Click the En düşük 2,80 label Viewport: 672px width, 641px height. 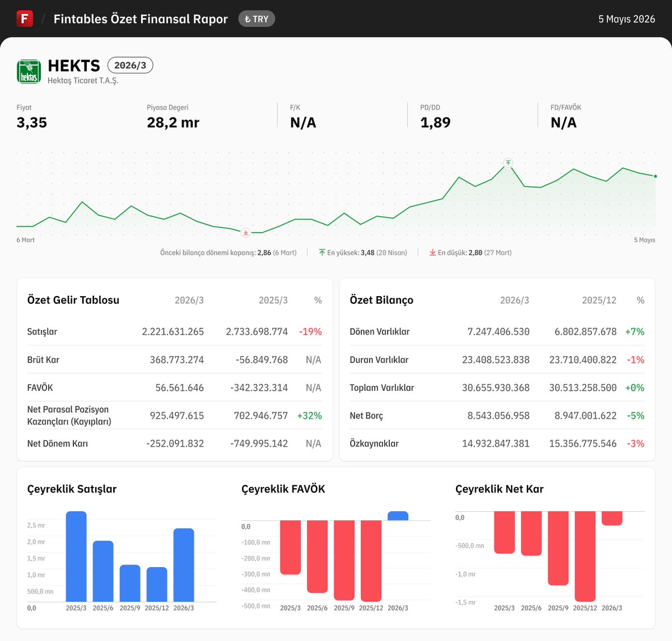(x=474, y=253)
